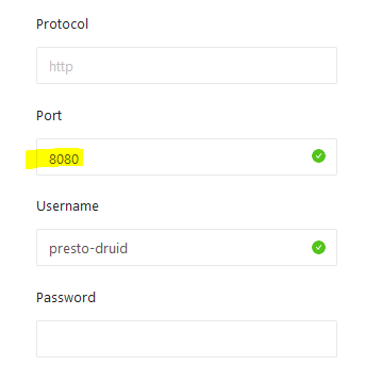This screenshot has height=365, width=365.
Task: Click the blank right end of Password box
Action: click(300, 339)
